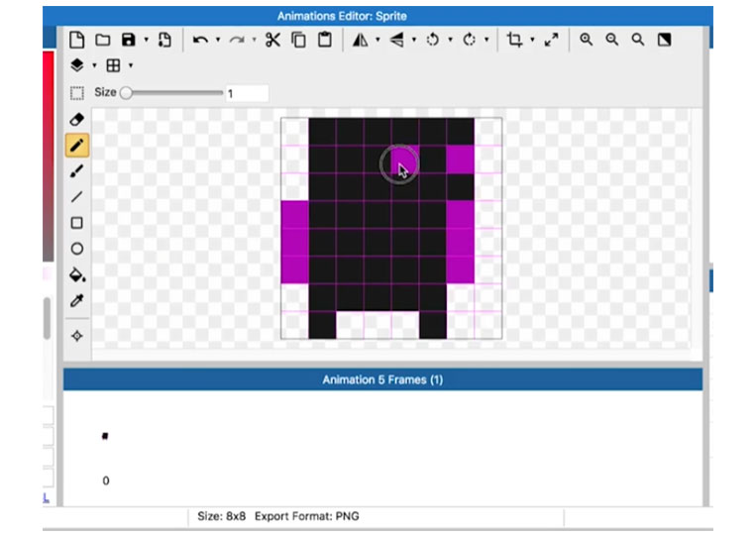This screenshot has height=536, width=756.
Task: Open the grid options dropdown
Action: point(131,65)
